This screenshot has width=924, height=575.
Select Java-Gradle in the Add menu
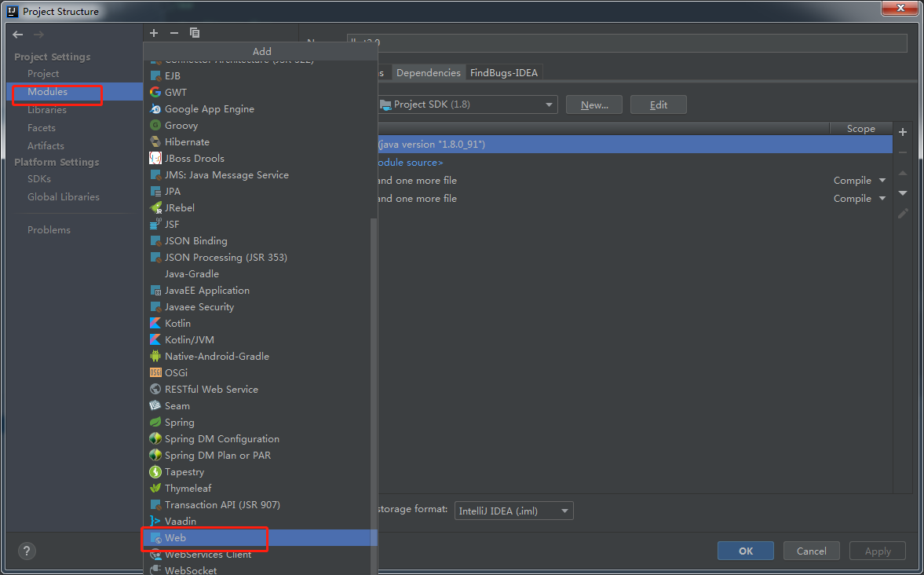click(x=260, y=273)
